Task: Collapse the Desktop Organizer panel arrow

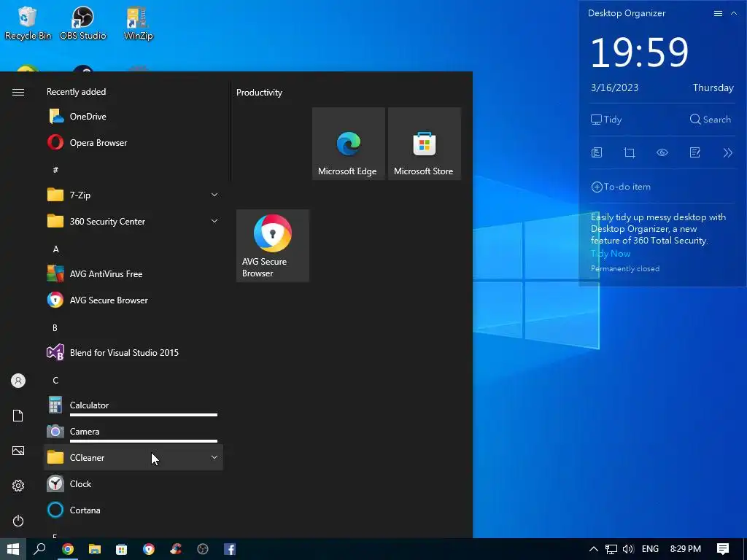Action: (734, 13)
